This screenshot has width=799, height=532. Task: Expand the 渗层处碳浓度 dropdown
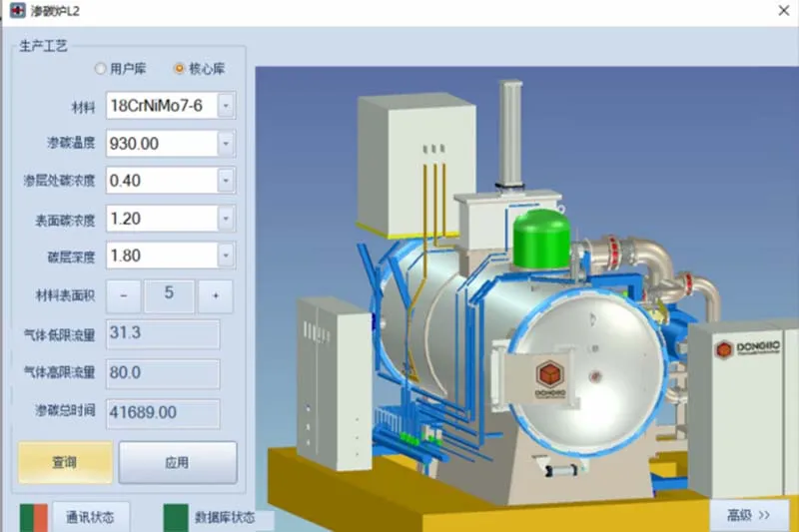click(227, 180)
